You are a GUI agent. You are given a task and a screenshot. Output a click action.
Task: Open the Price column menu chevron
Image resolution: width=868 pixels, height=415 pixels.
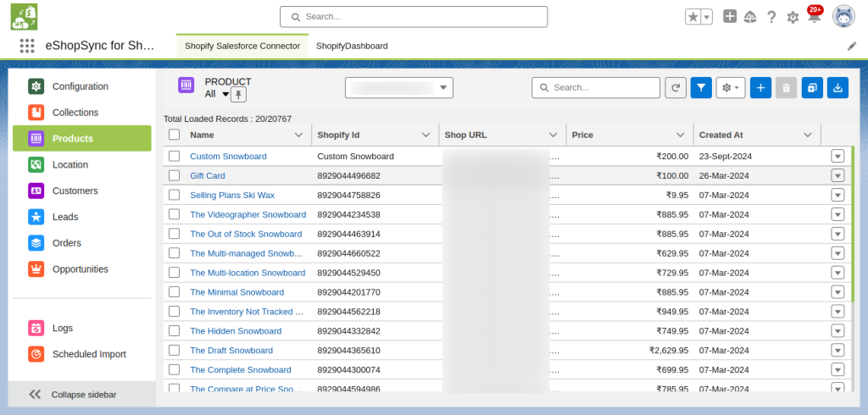[681, 135]
